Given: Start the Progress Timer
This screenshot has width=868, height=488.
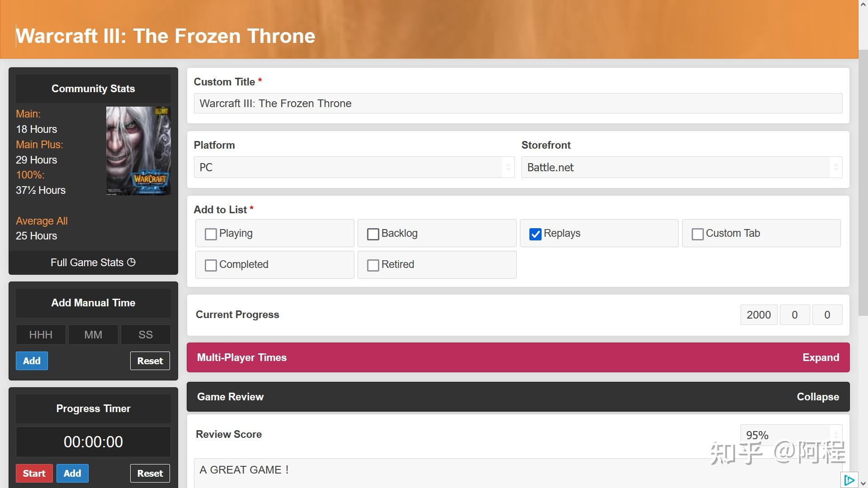Looking at the screenshot, I should tap(34, 474).
